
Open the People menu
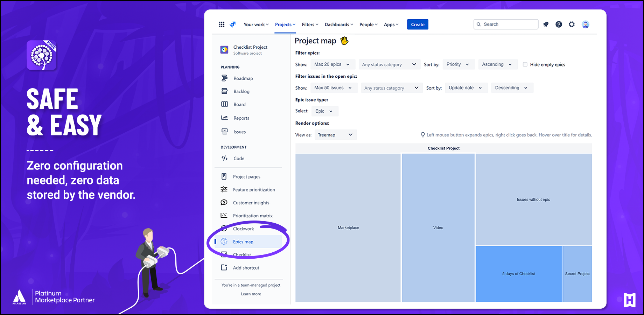pos(369,24)
